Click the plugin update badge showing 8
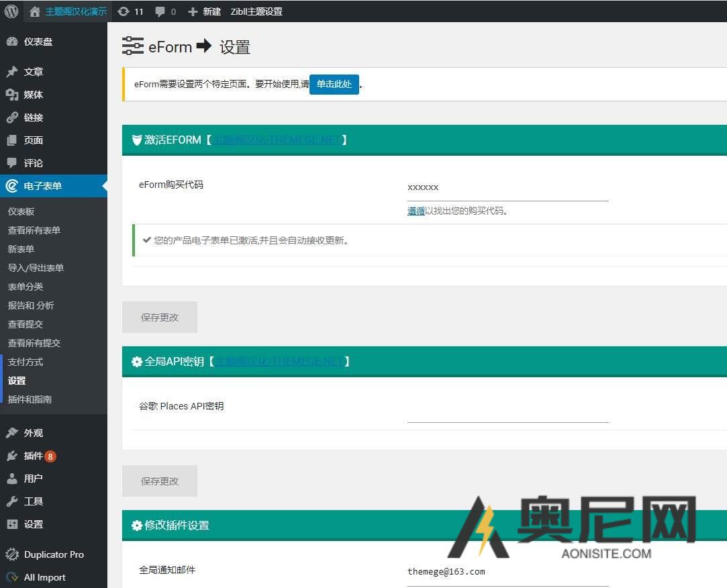The width and height of the screenshot is (727, 588). click(x=50, y=456)
